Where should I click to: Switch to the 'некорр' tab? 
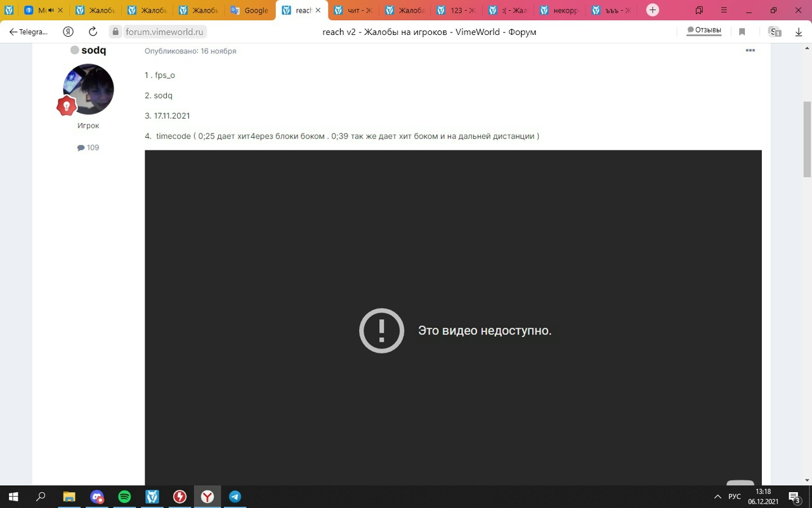coord(561,10)
